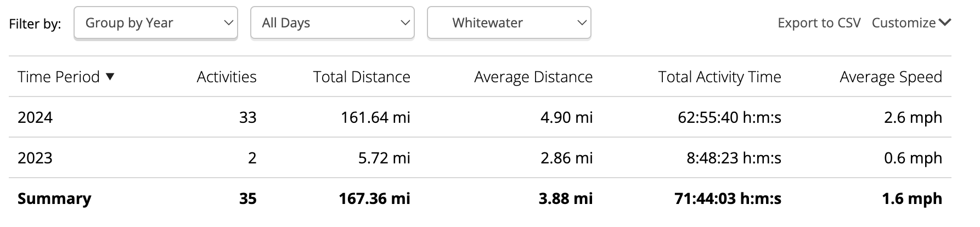Click the Customize chevron arrow
Screen dimensions: 980x227
pos(944,22)
